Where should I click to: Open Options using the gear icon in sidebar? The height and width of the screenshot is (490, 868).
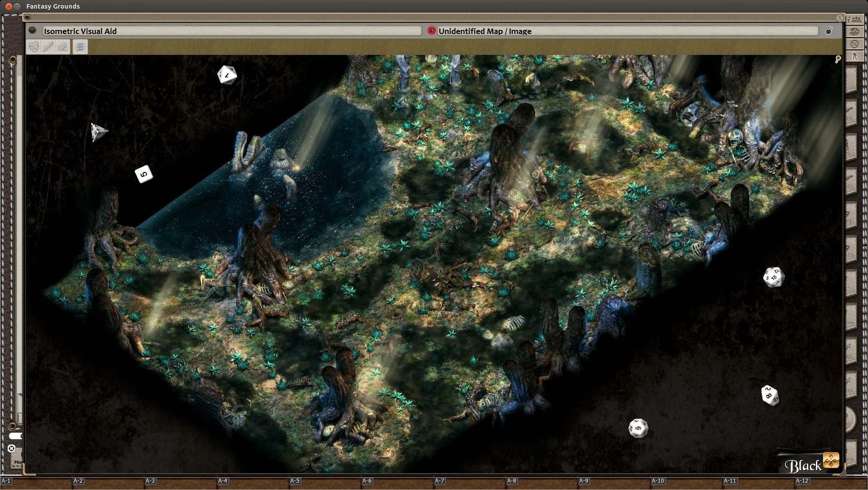pyautogui.click(x=855, y=44)
